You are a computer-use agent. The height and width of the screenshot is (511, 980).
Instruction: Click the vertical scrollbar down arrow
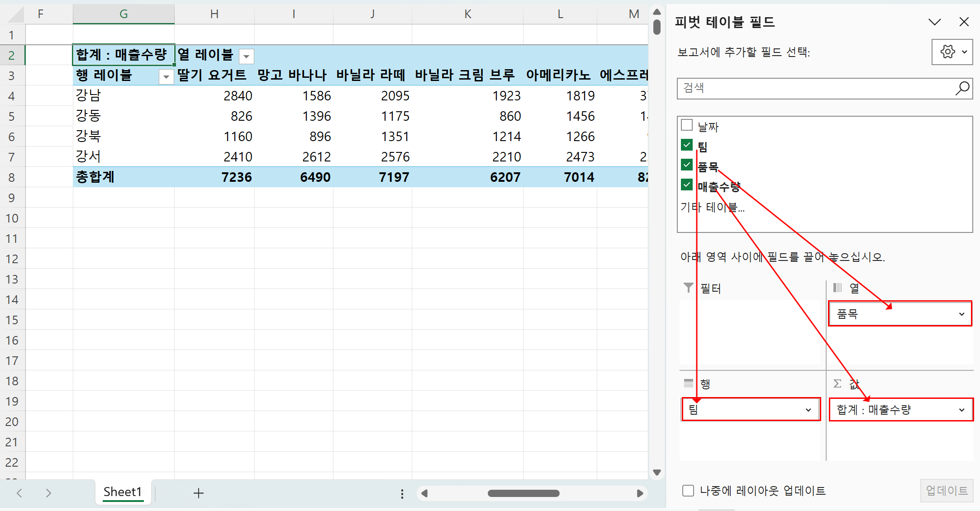tap(657, 472)
